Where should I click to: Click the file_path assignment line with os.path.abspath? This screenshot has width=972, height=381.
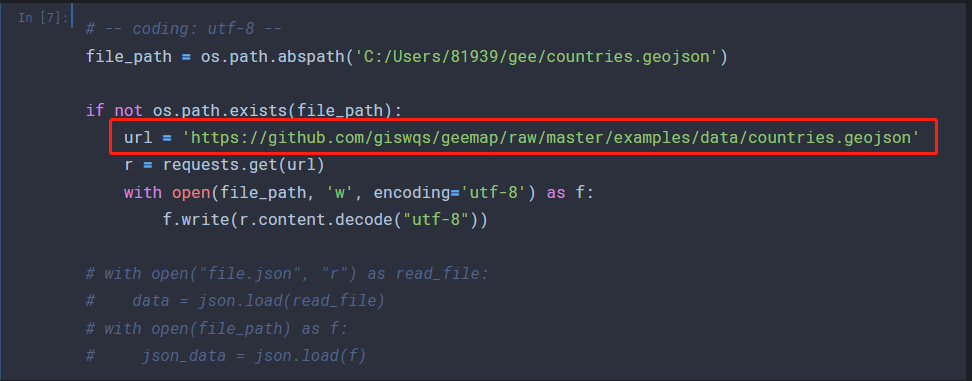coord(407,57)
